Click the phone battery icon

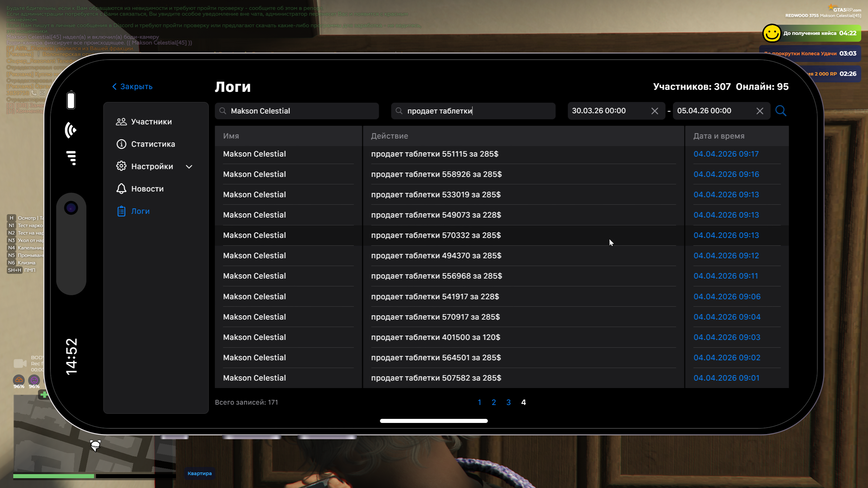tap(71, 100)
